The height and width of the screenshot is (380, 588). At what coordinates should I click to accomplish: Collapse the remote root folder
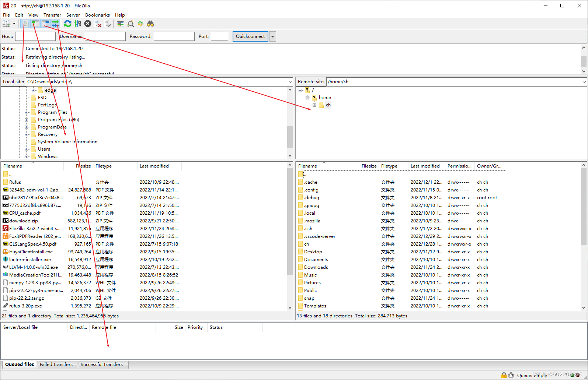click(x=300, y=90)
